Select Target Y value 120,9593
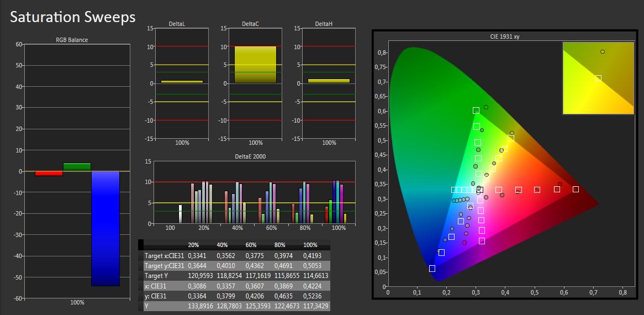 click(200, 276)
